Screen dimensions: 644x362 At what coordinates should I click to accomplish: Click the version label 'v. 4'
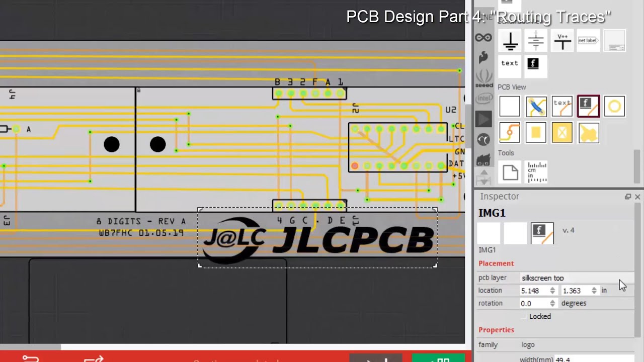(568, 230)
